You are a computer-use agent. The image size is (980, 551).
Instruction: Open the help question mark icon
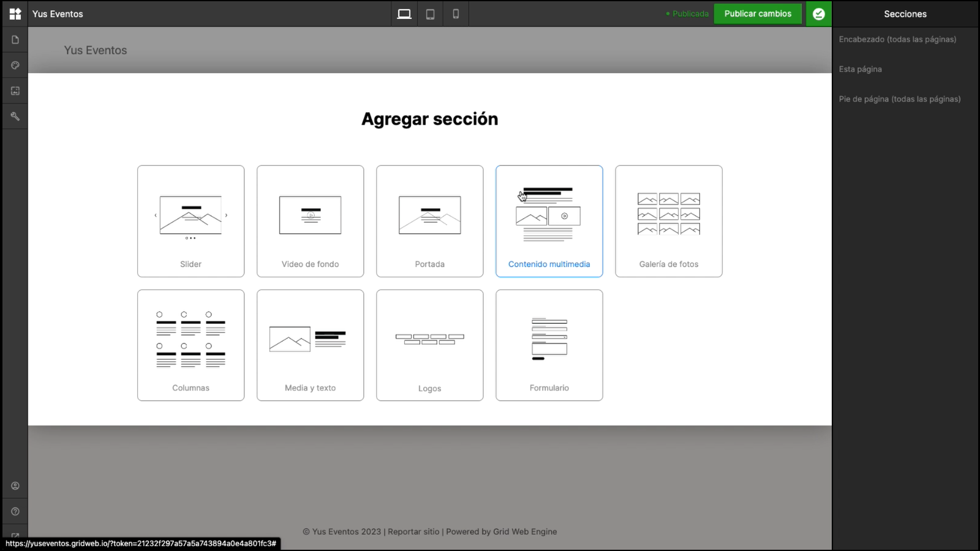15,512
